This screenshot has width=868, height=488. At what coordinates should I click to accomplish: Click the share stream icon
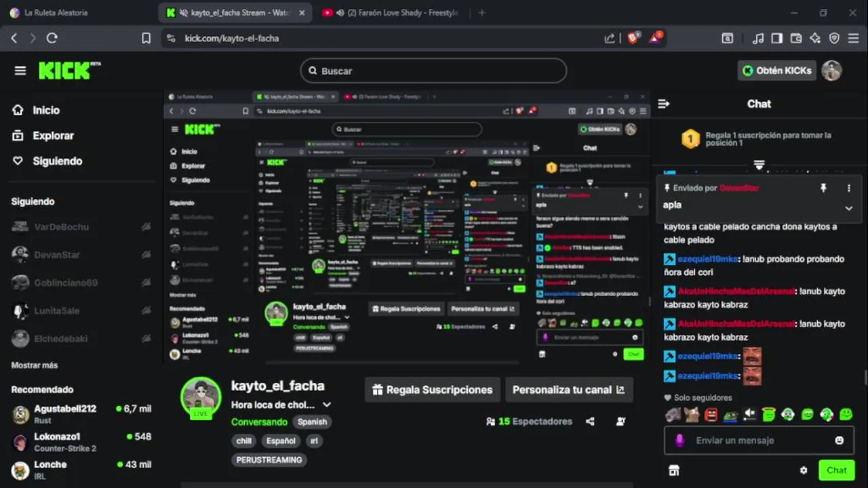(590, 422)
